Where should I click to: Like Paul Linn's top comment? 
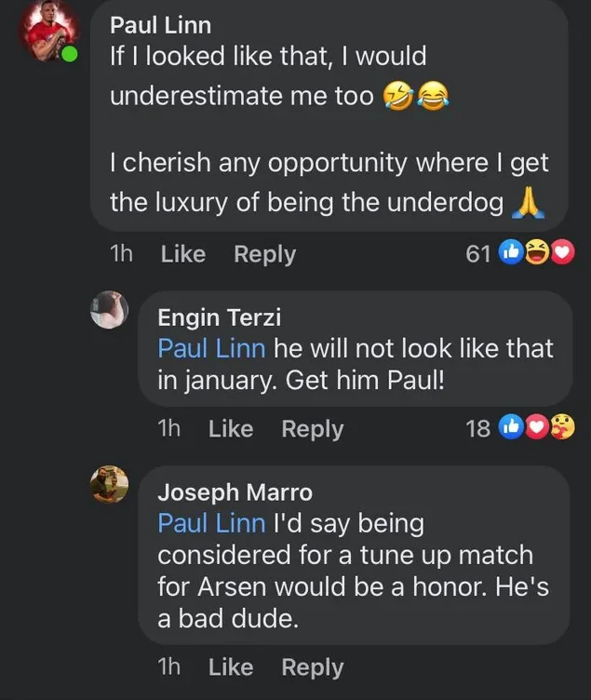182,254
